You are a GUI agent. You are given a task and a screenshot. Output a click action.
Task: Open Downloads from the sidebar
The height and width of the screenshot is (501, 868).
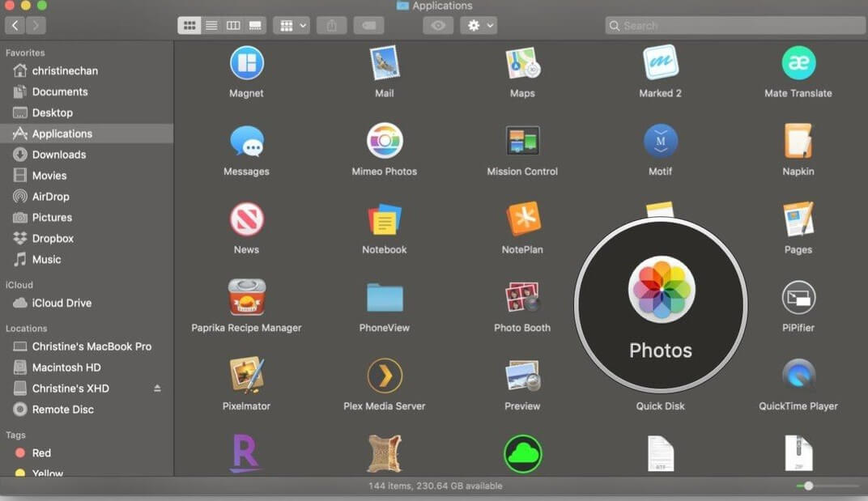pyautogui.click(x=87, y=155)
